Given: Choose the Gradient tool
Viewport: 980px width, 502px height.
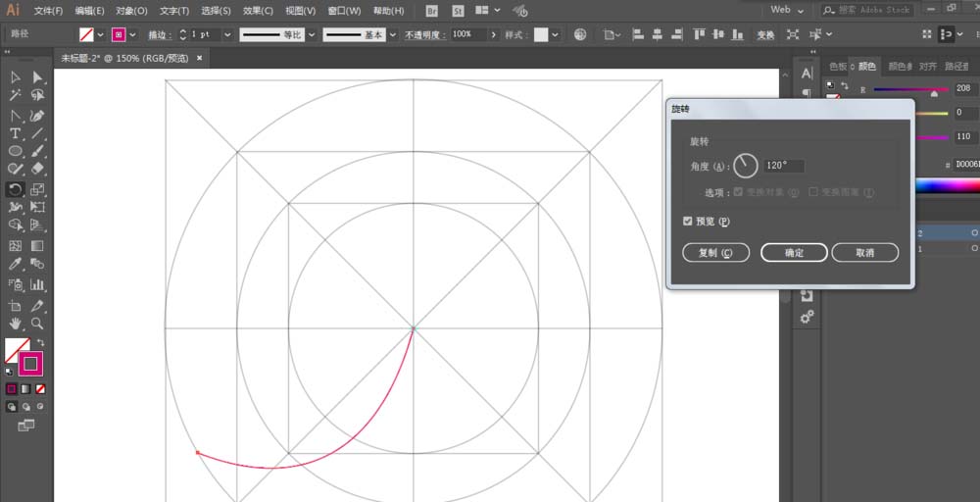Looking at the screenshot, I should pyautogui.click(x=37, y=246).
